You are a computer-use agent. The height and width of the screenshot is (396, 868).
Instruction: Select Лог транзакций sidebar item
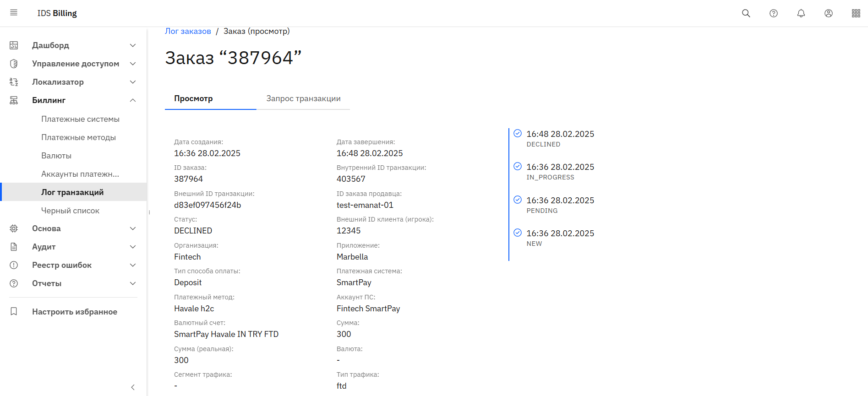pyautogui.click(x=72, y=192)
